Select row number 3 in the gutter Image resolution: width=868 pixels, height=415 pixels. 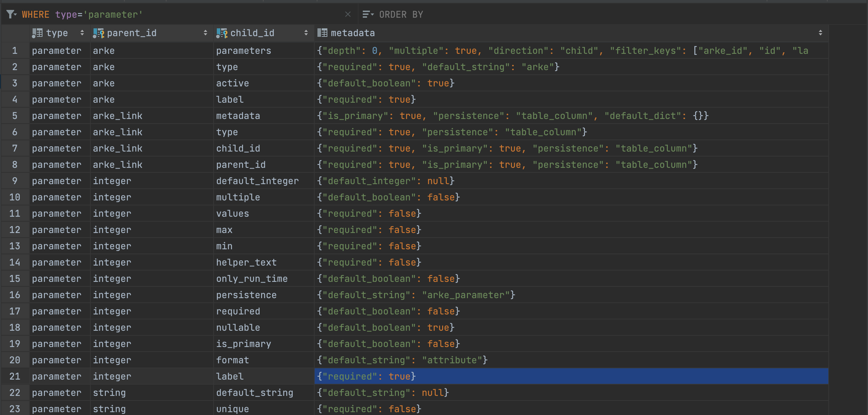(x=15, y=83)
